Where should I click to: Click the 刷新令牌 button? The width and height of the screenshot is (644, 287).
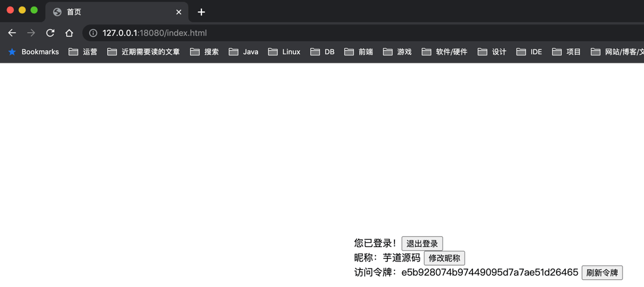coord(602,273)
